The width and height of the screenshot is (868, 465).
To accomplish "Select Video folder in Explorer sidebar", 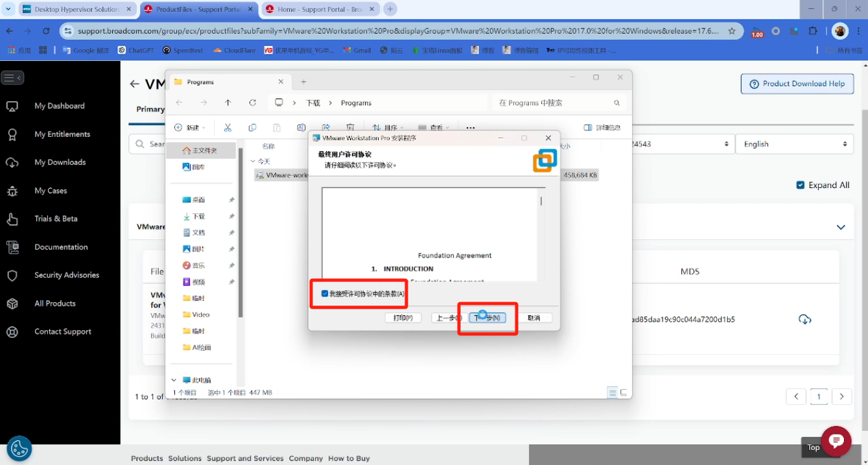I will (196, 315).
